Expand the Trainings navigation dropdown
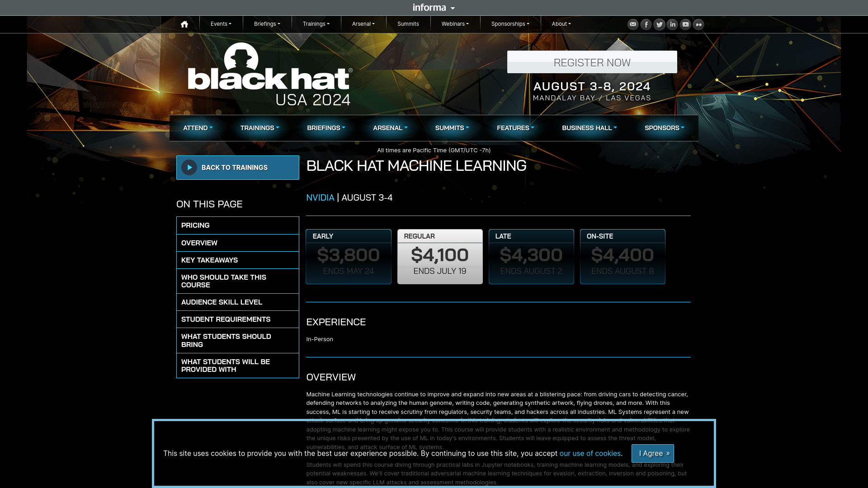 point(316,24)
